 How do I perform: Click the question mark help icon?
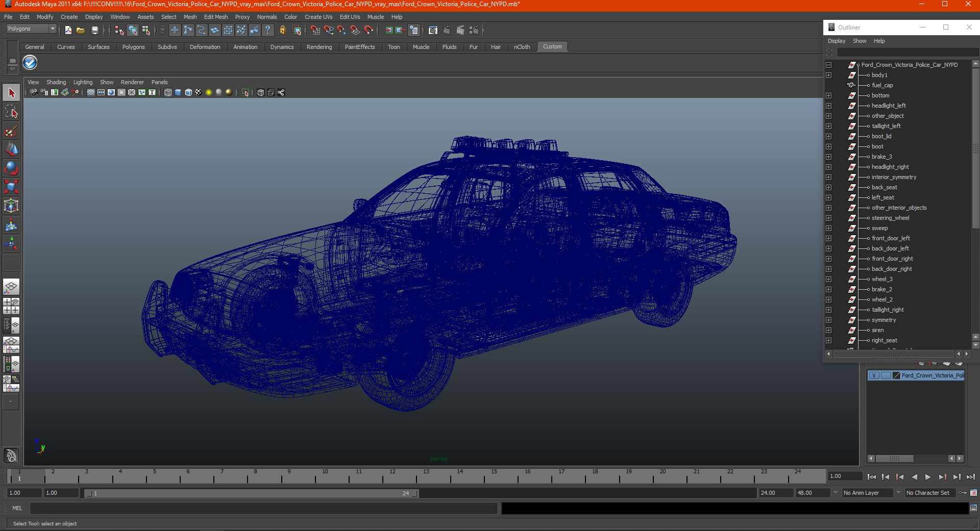click(268, 30)
